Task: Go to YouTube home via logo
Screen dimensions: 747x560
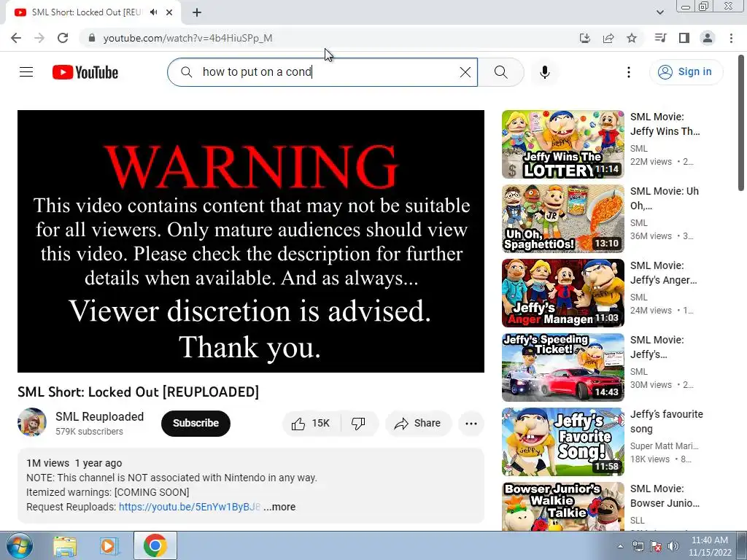Action: click(85, 72)
